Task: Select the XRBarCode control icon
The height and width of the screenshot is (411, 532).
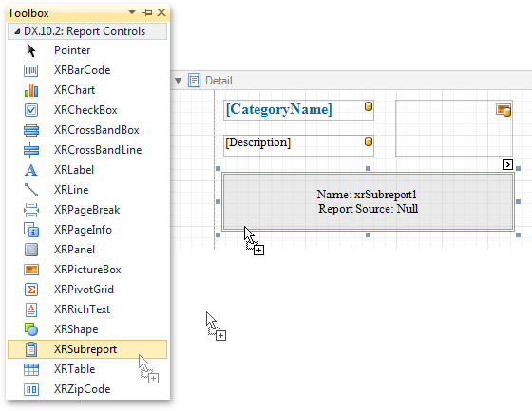Action: coord(30,70)
